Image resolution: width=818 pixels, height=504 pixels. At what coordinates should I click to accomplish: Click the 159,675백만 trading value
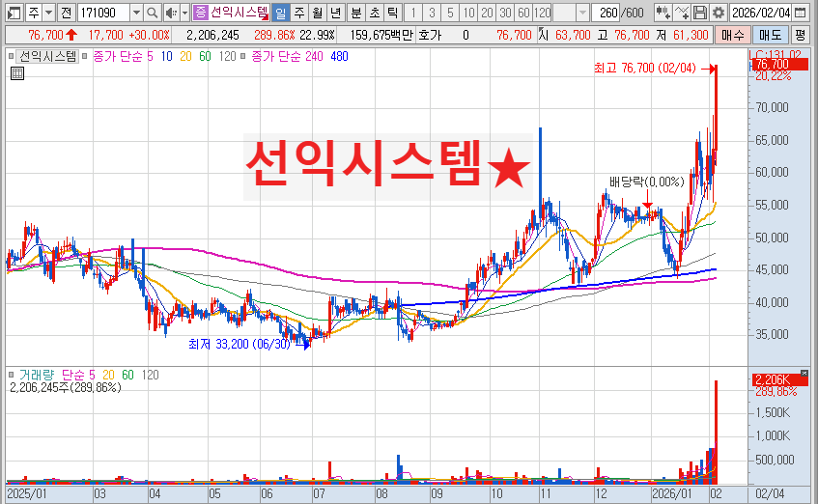(381, 35)
